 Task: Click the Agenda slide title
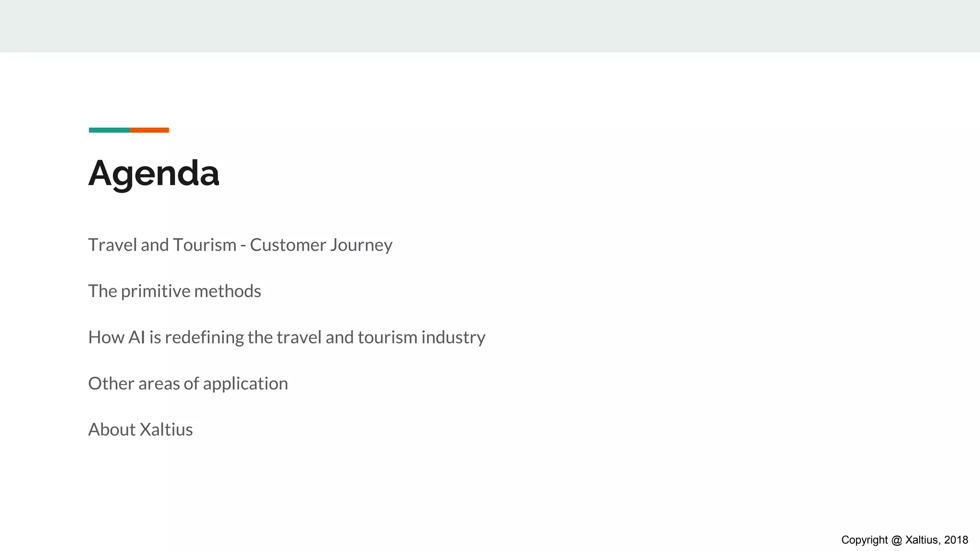pos(154,173)
